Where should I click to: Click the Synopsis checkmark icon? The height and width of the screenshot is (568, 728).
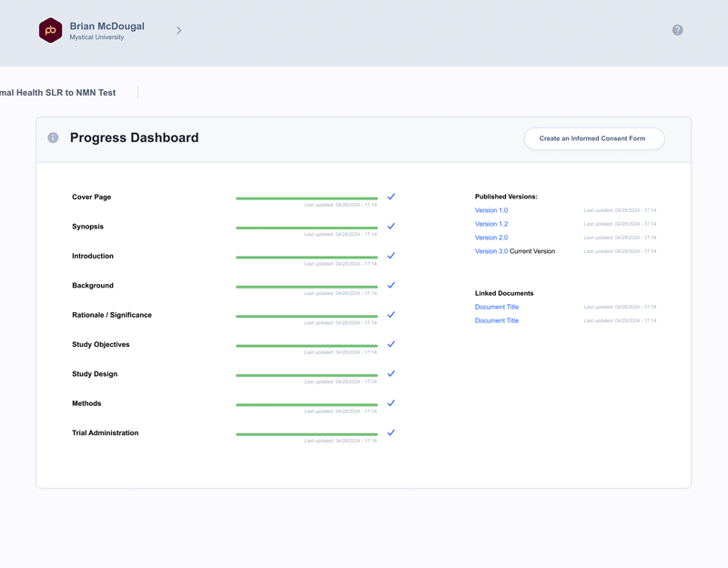coord(391,226)
